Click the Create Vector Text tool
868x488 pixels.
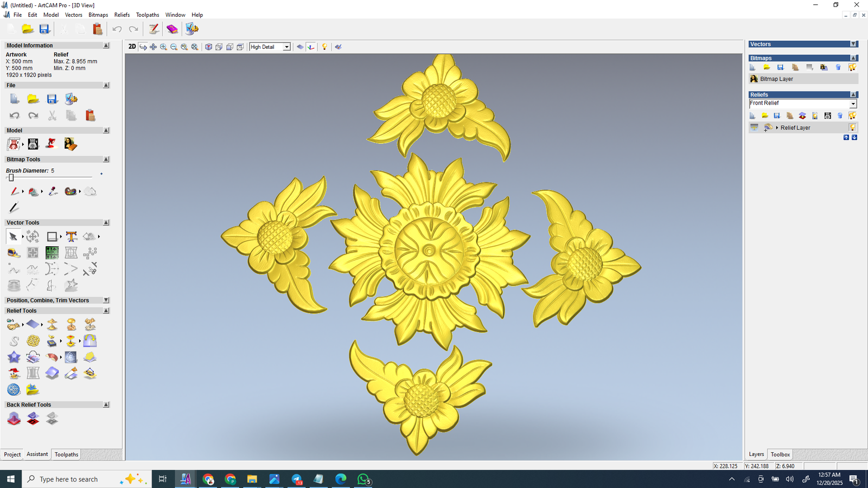[x=71, y=236]
